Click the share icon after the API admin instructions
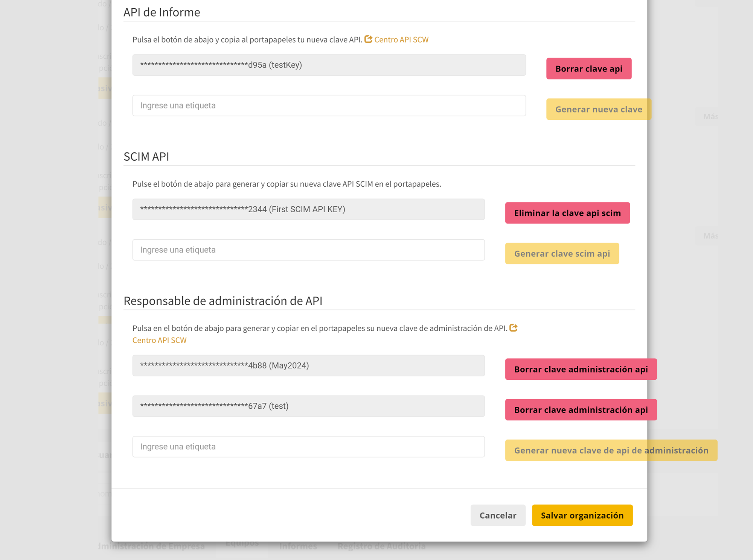 (x=514, y=327)
